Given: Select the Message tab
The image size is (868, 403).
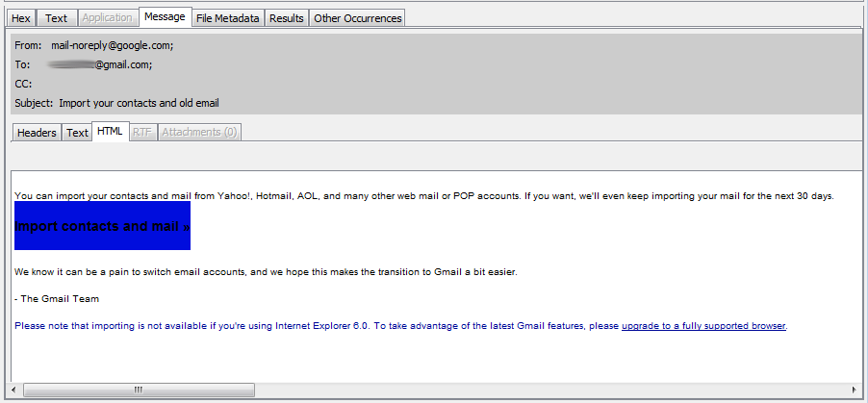Looking at the screenshot, I should 164,16.
